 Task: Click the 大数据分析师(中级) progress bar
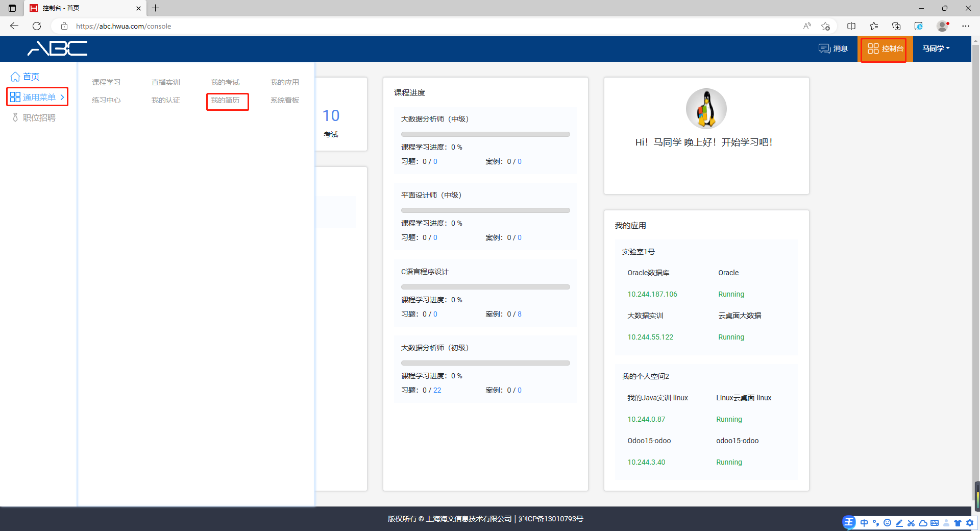(485, 134)
